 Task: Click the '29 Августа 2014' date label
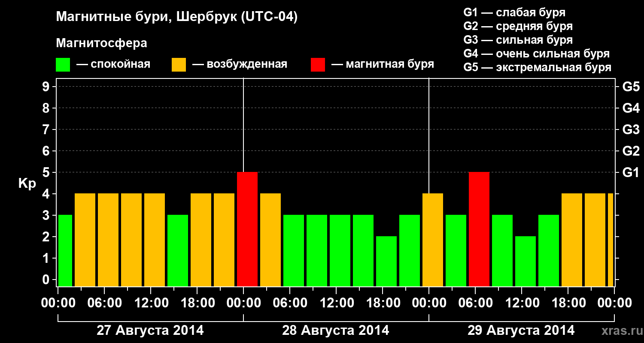coord(521,331)
